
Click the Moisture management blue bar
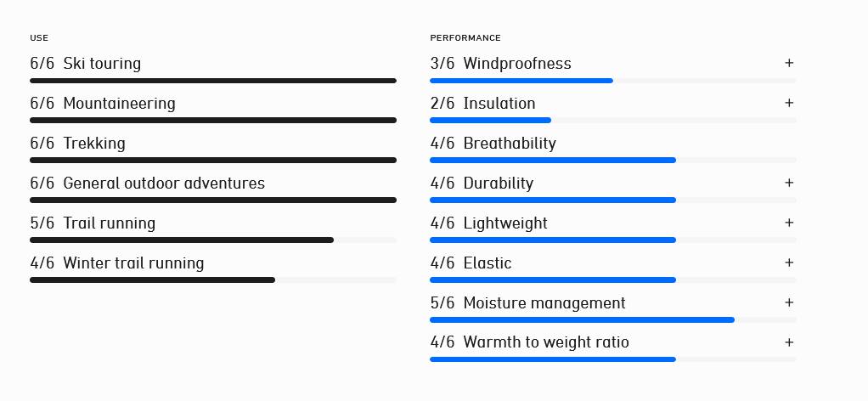pyautogui.click(x=582, y=320)
